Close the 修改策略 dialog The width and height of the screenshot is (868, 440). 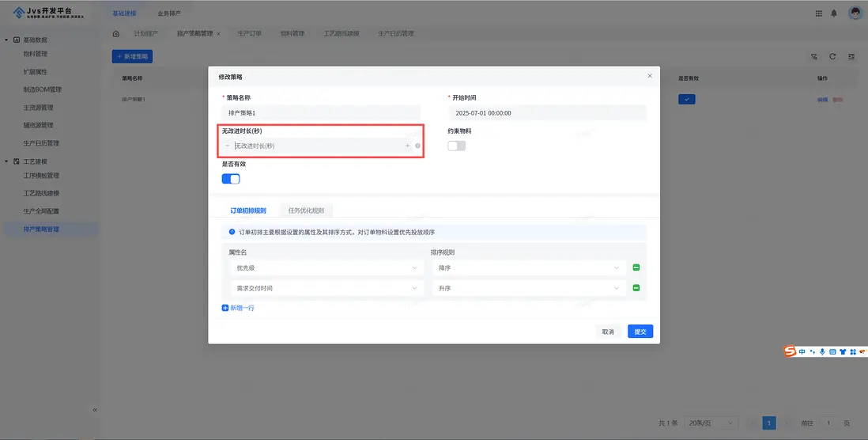[x=650, y=76]
